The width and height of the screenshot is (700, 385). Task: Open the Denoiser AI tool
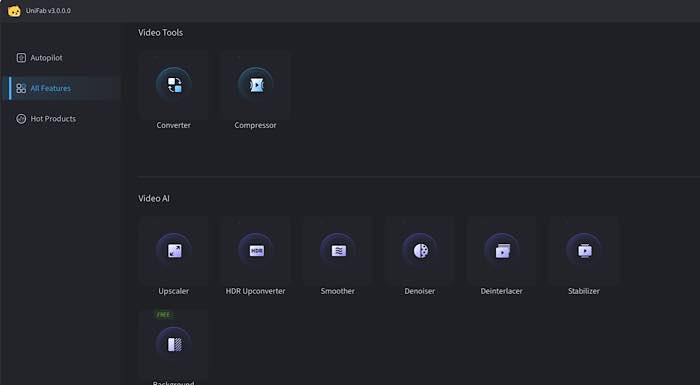tap(420, 251)
